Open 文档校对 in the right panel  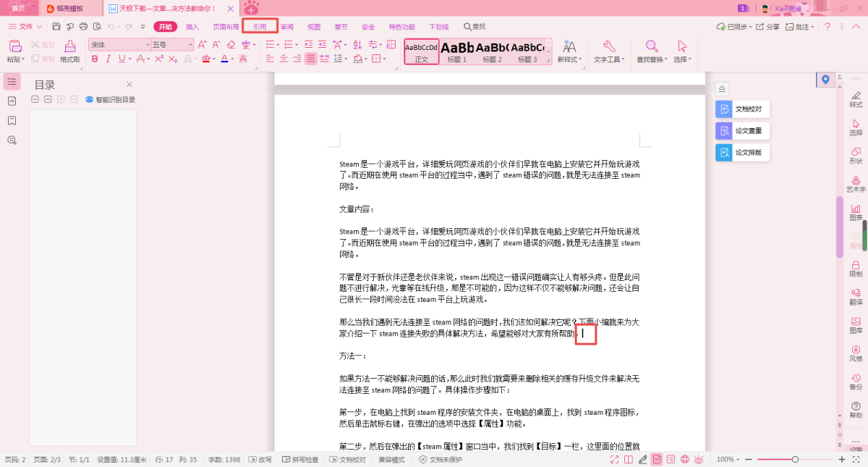(x=744, y=109)
